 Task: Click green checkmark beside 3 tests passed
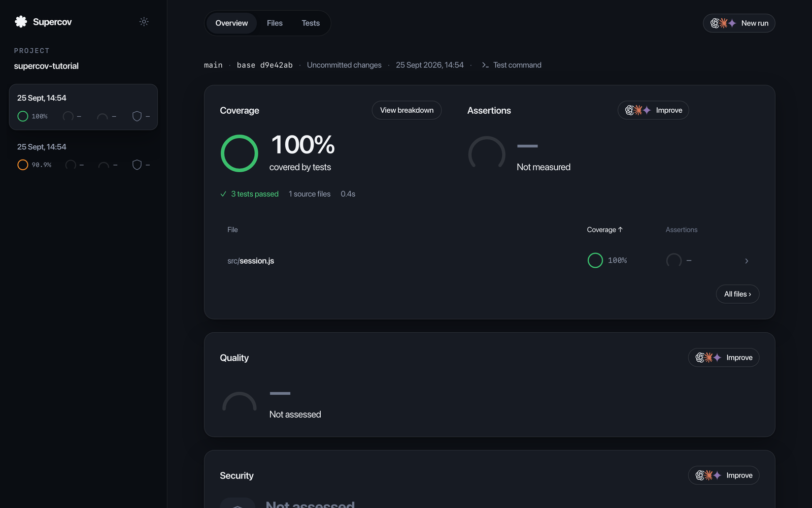click(x=223, y=194)
